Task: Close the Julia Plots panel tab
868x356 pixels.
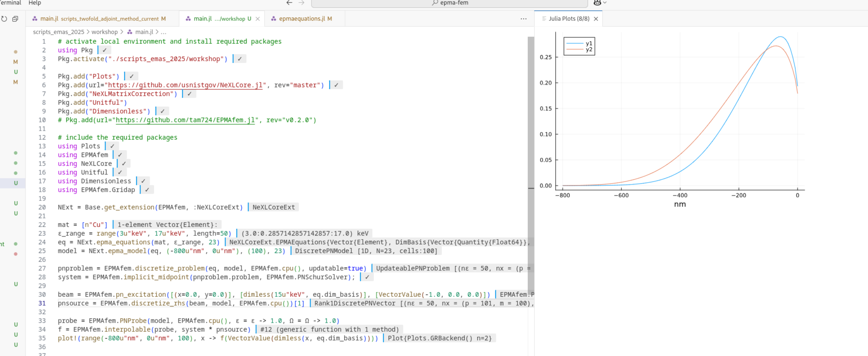Action: click(596, 19)
